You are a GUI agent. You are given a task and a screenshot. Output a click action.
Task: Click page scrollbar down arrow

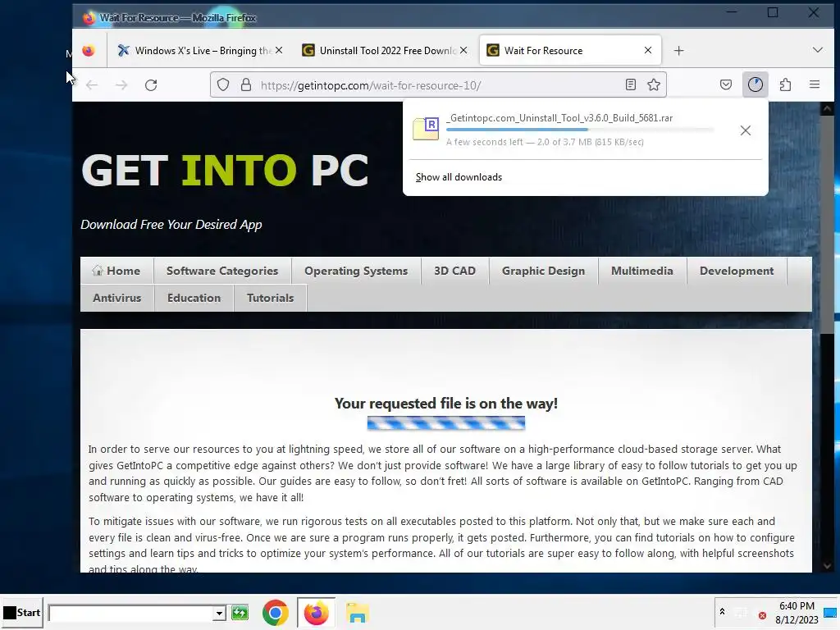click(x=827, y=566)
